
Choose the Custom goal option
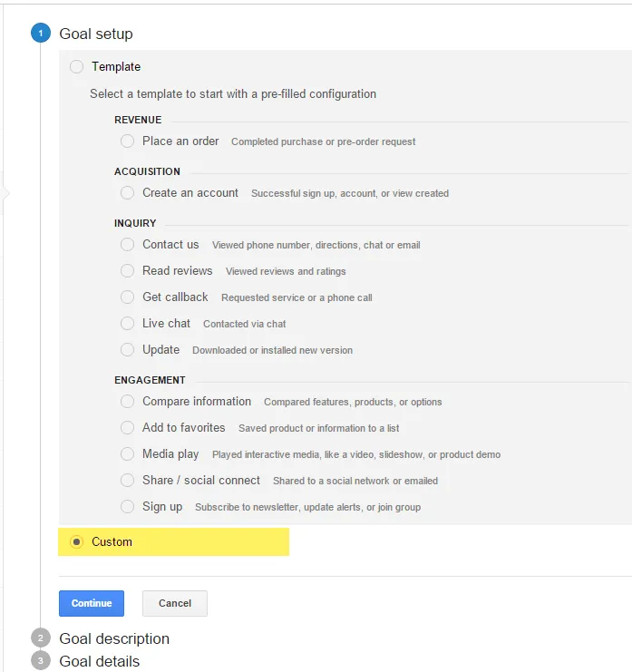(x=76, y=541)
